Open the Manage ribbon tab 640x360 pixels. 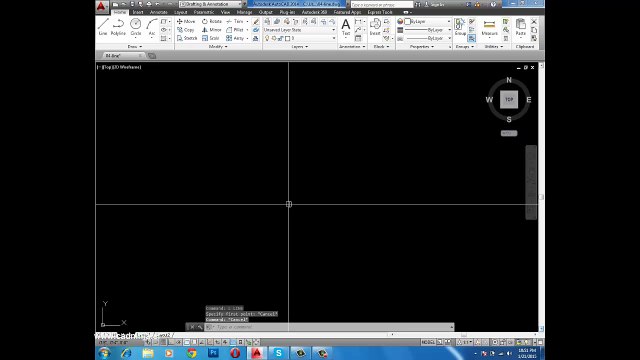point(244,12)
